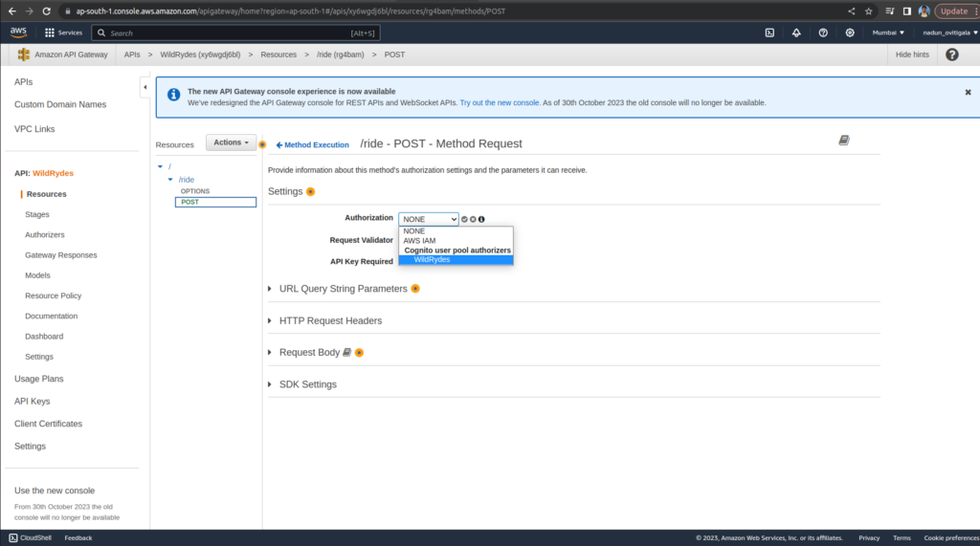The height and width of the screenshot is (546, 980).
Task: Click Use the new console link
Action: 55,491
